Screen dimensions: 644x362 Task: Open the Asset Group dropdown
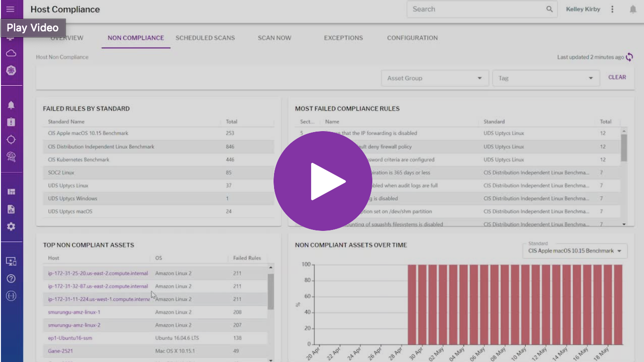435,78
